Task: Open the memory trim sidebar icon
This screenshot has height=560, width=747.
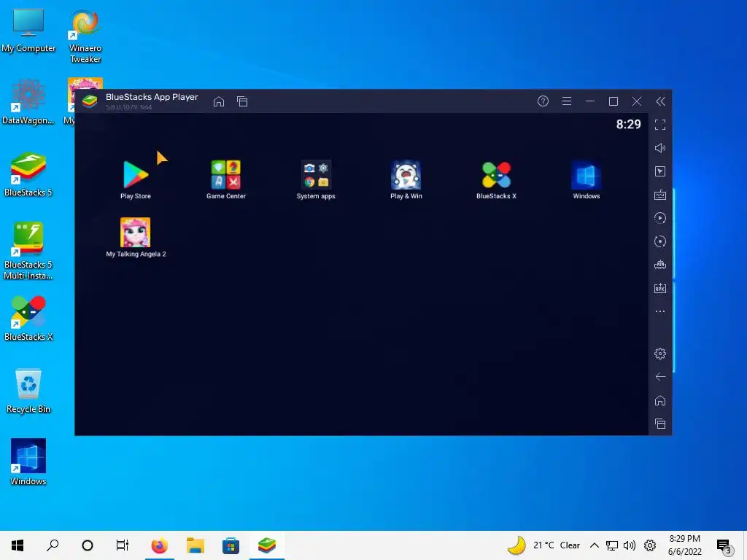Action: (659, 265)
